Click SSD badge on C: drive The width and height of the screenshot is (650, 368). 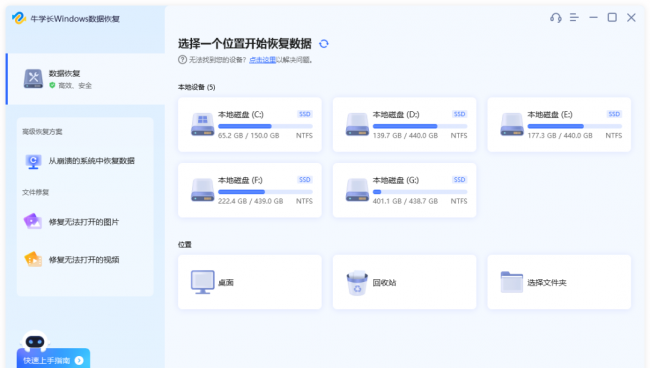[305, 114]
